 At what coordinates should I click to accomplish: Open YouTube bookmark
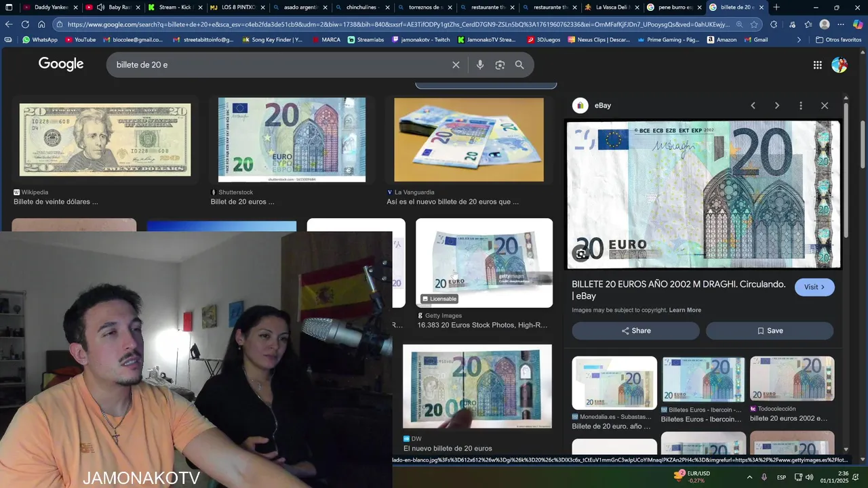[80, 40]
